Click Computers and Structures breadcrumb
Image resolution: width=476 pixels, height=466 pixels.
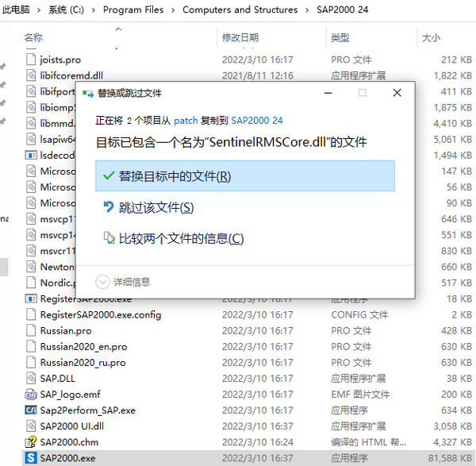click(240, 10)
